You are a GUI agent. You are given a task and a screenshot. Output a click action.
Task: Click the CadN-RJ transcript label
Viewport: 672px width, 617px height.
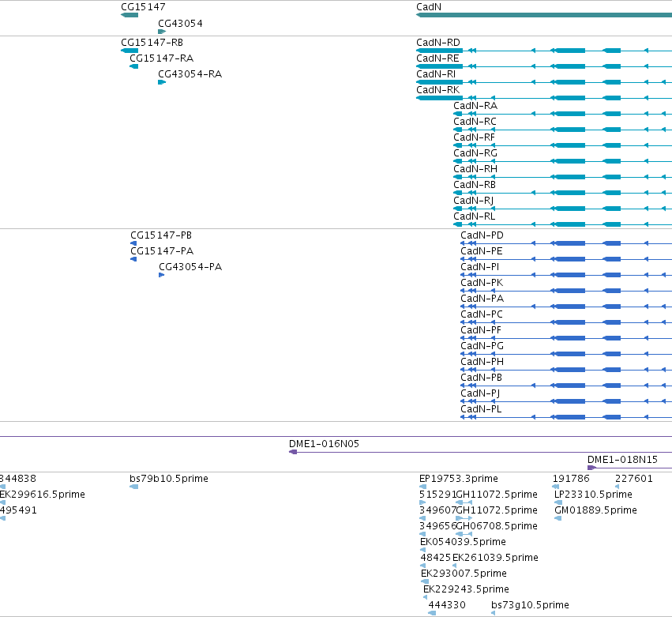[x=474, y=201]
